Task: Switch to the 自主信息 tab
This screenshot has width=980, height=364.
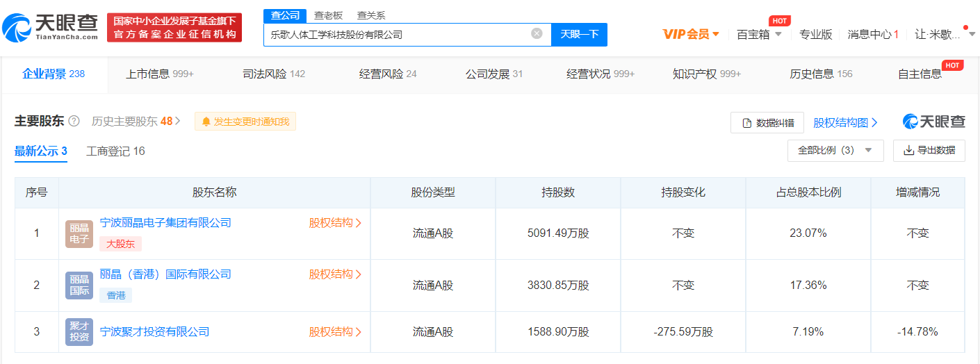Action: (x=920, y=74)
